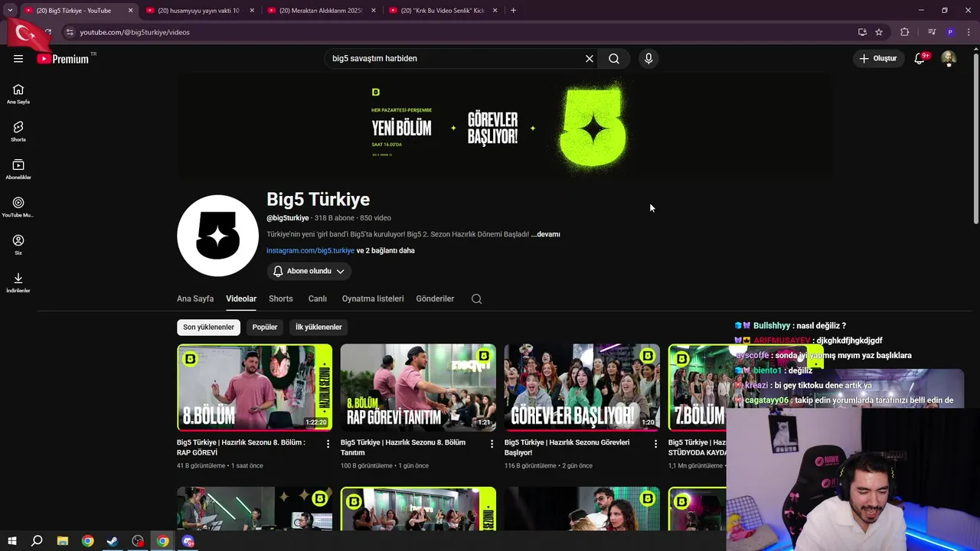
Task: Search within channel magnifier icon
Action: (476, 298)
